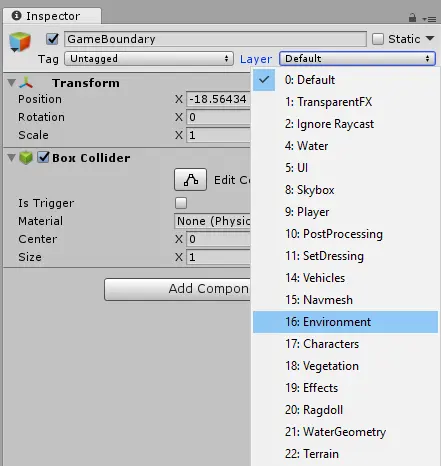Collapse the Box Collider component foldout
Image resolution: width=441 pixels, height=466 pixels.
[x=11, y=158]
